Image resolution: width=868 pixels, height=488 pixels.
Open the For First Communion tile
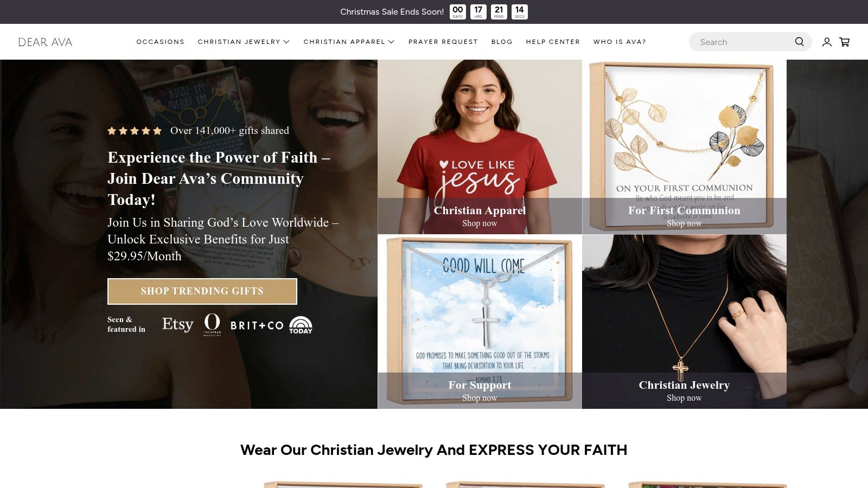[684, 147]
